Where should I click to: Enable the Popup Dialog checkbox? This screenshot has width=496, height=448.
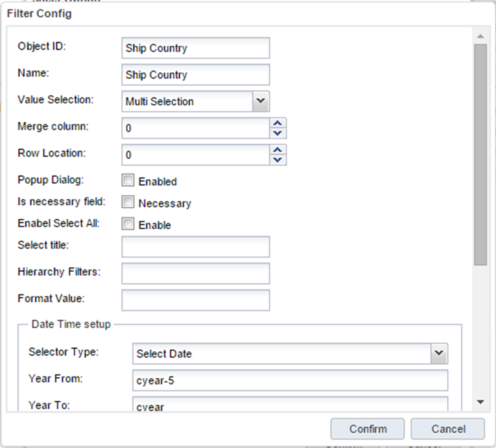pyautogui.click(x=128, y=181)
